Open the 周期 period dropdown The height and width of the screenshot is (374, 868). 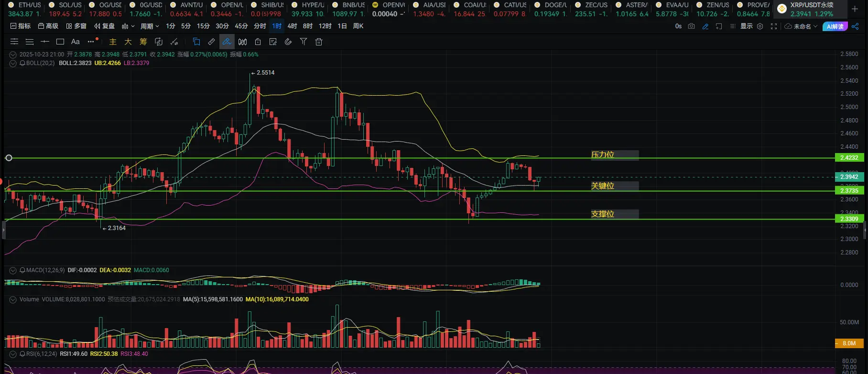point(150,26)
